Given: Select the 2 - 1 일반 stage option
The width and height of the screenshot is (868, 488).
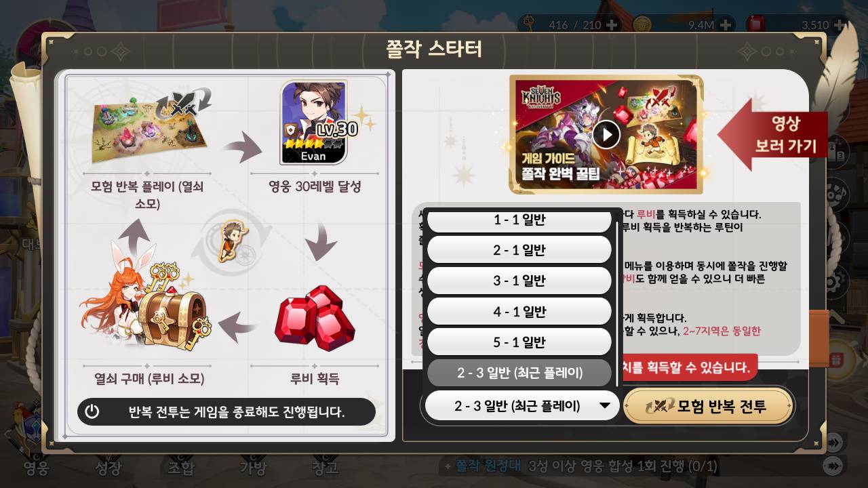Looking at the screenshot, I should 519,250.
